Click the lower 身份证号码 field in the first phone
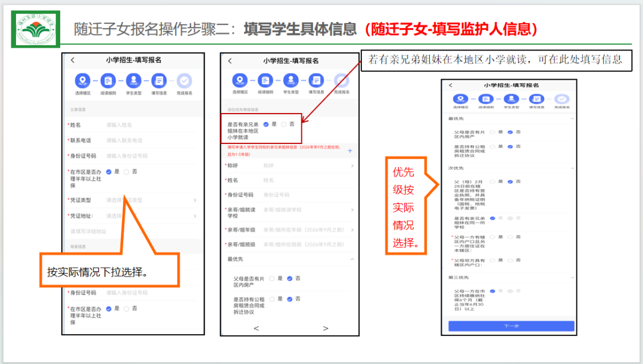The width and height of the screenshot is (643, 364). [132, 293]
